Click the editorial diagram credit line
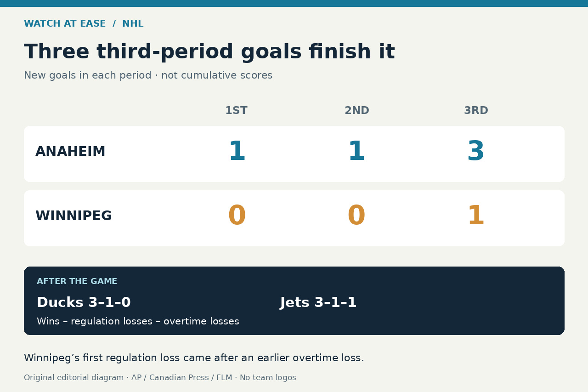The height and width of the screenshot is (392, 588). pyautogui.click(x=160, y=377)
